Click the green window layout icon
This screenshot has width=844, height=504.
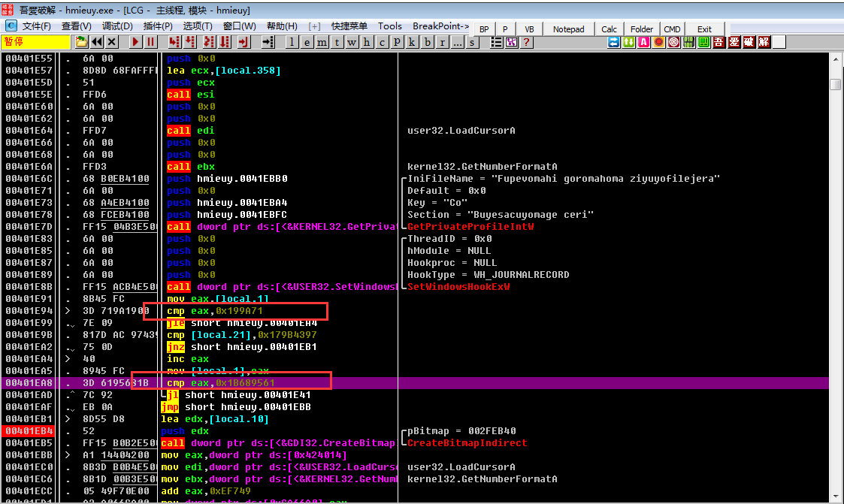[704, 42]
